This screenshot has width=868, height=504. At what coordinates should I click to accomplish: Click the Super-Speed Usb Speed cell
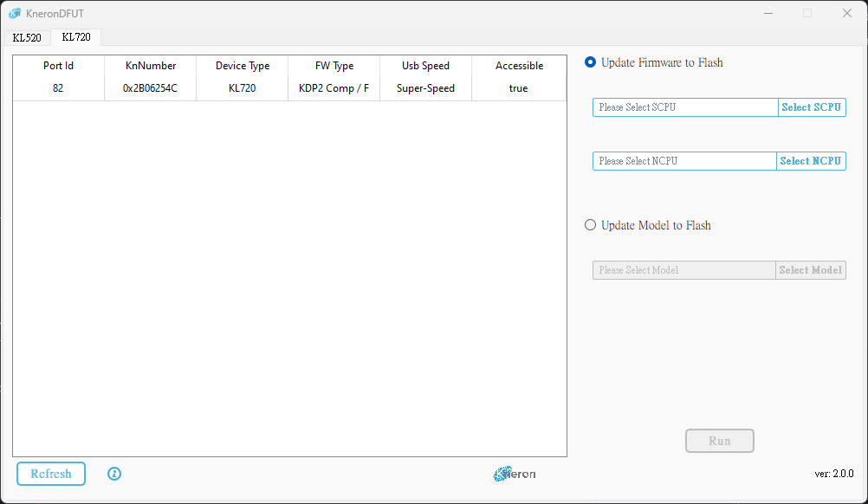(425, 88)
